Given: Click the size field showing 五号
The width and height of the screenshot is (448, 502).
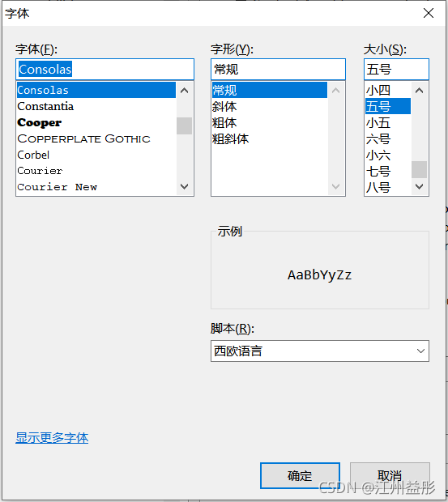Looking at the screenshot, I should (396, 69).
